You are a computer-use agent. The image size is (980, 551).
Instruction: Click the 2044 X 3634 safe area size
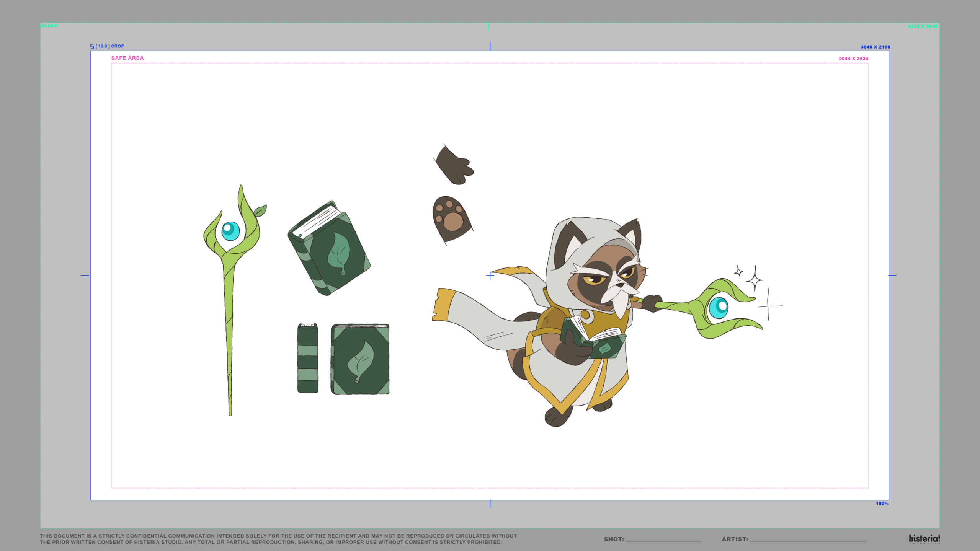[x=853, y=59]
